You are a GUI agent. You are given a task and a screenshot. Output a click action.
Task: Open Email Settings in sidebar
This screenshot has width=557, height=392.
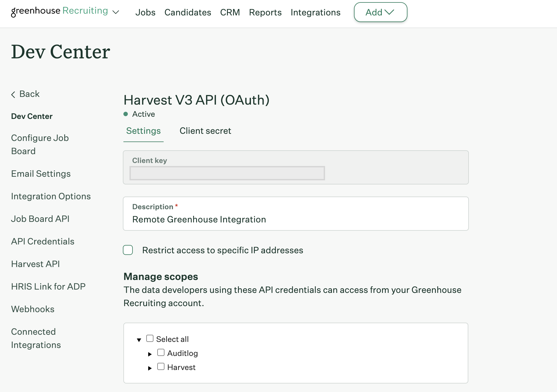[x=41, y=174]
